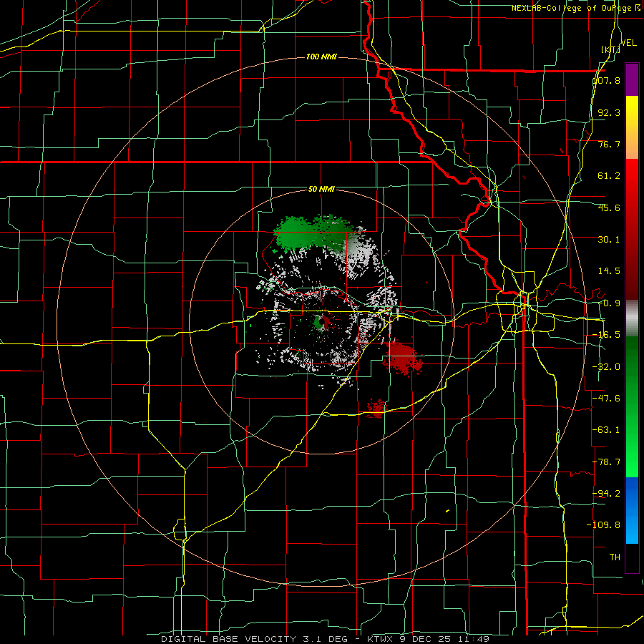Click the 100 NMI range ring label

(321, 57)
